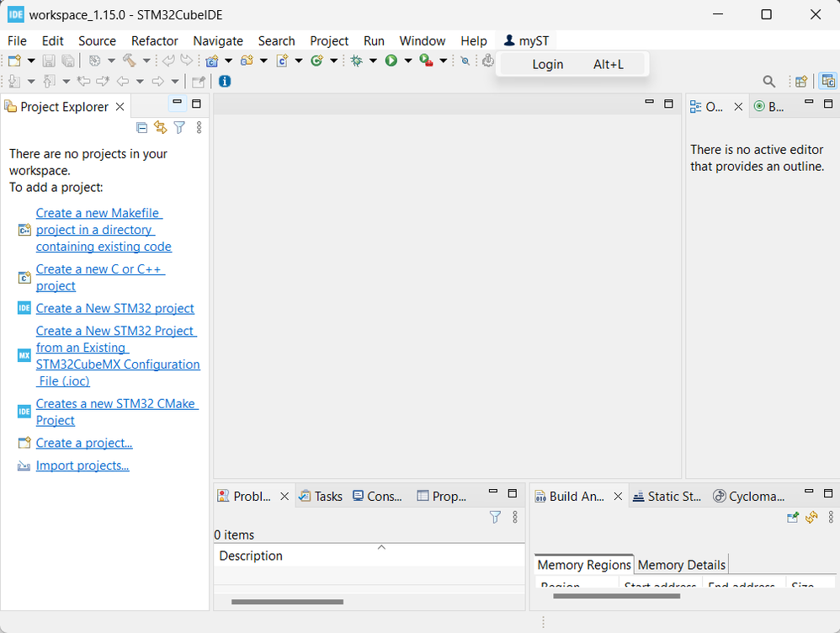Open the Run play dropdown arrow
Screen dimensions: 840x633
coord(408,61)
